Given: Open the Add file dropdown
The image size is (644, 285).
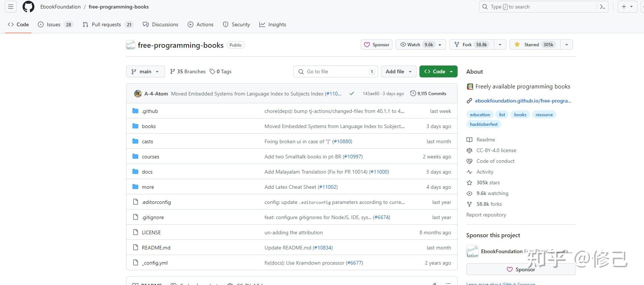Looking at the screenshot, I should [x=398, y=71].
